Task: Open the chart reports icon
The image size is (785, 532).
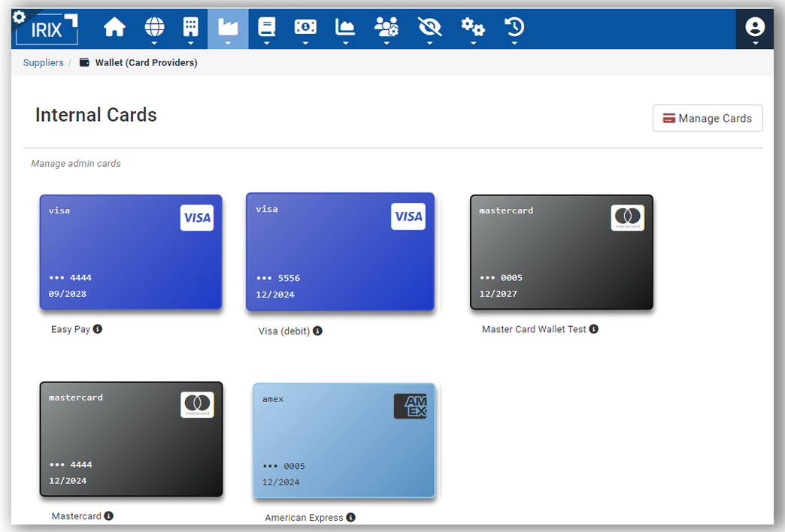Action: pyautogui.click(x=345, y=28)
